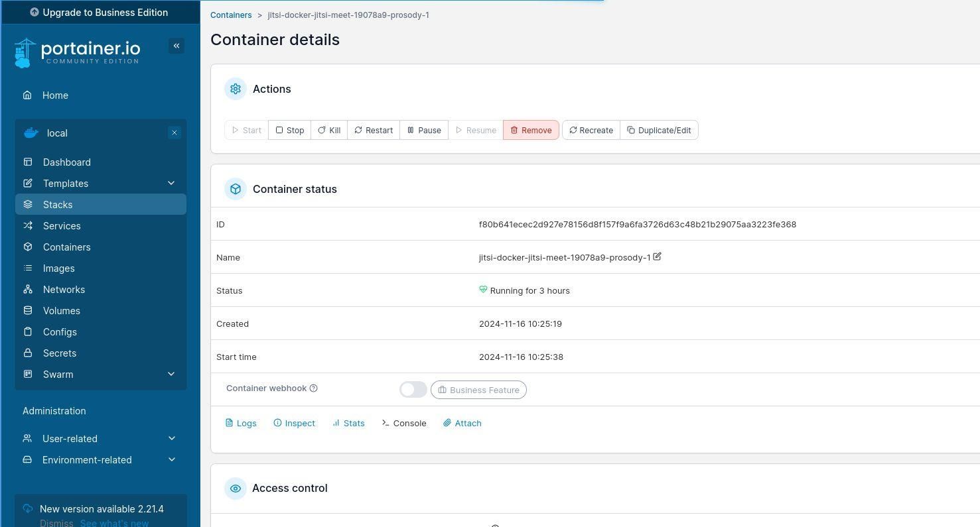This screenshot has width=980, height=527.
Task: Click the help icon next to Container webhook
Action: click(x=314, y=388)
